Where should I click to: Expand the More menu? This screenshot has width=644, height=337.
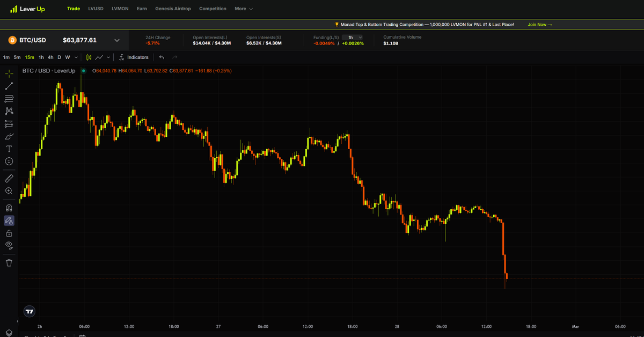(x=244, y=9)
